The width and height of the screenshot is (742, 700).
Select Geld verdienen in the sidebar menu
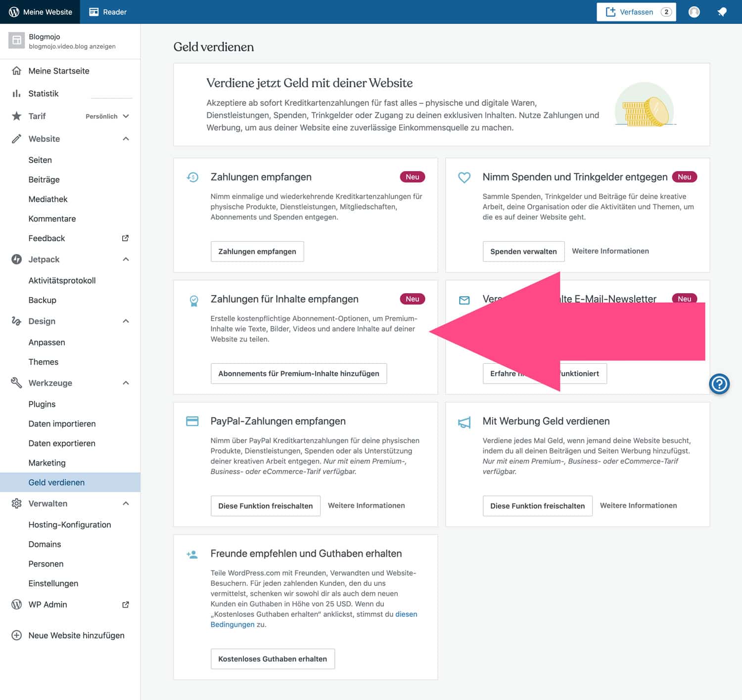pos(56,482)
